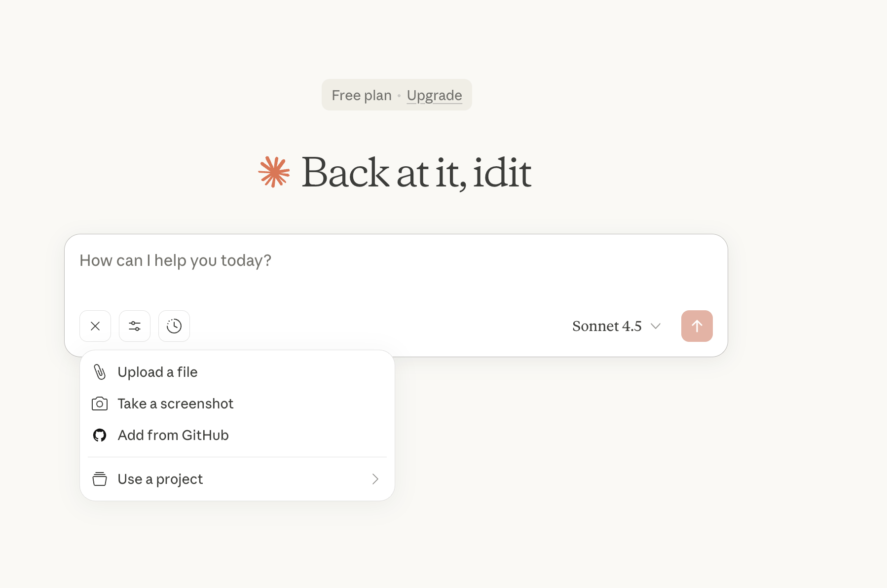The width and height of the screenshot is (887, 588).
Task: Click the camera icon in the menu
Action: click(100, 404)
